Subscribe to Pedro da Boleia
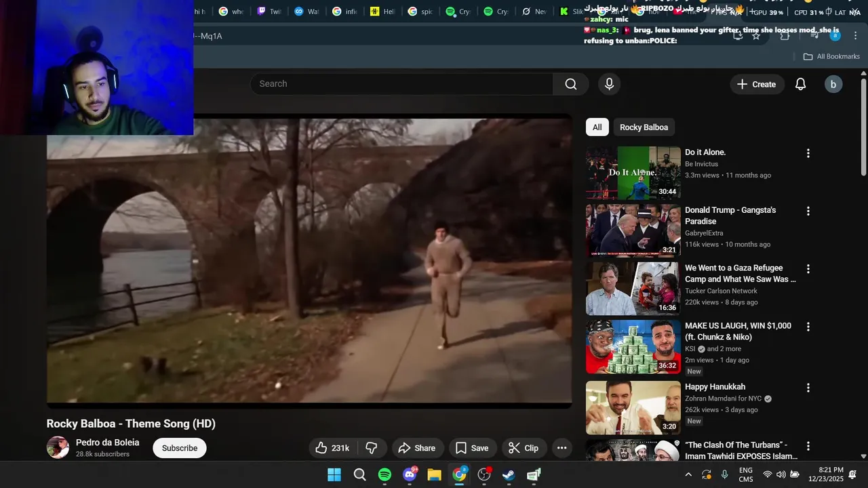Screen dimensions: 868x488 pyautogui.click(x=180, y=448)
